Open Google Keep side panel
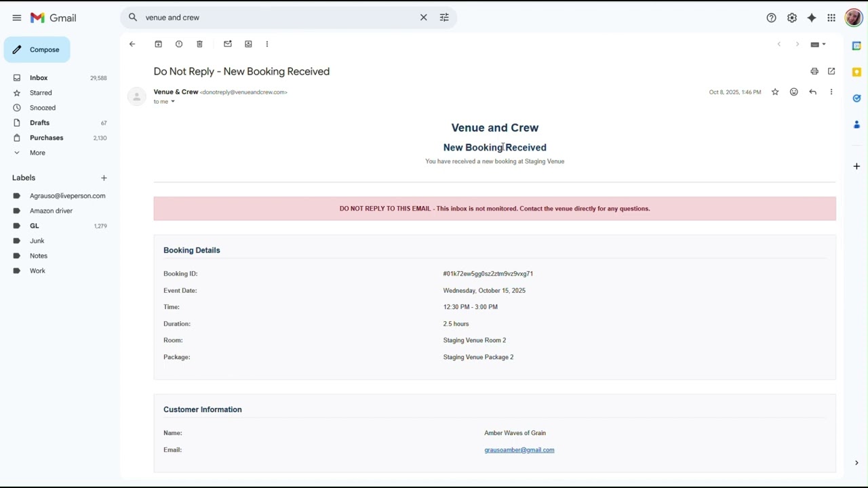 click(856, 72)
